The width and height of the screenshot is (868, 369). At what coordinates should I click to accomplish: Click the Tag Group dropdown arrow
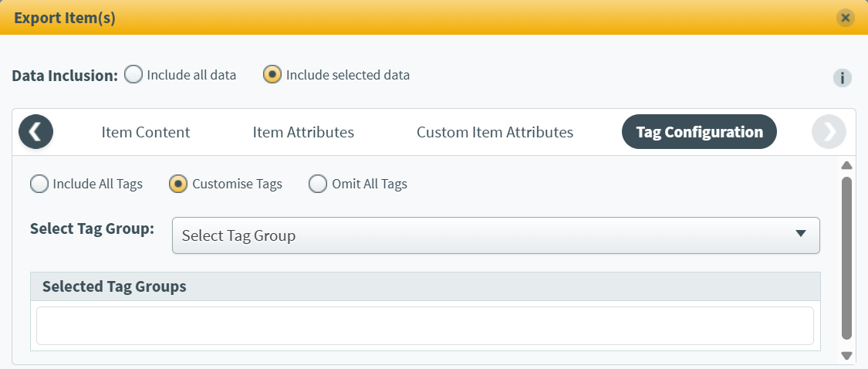coord(800,234)
